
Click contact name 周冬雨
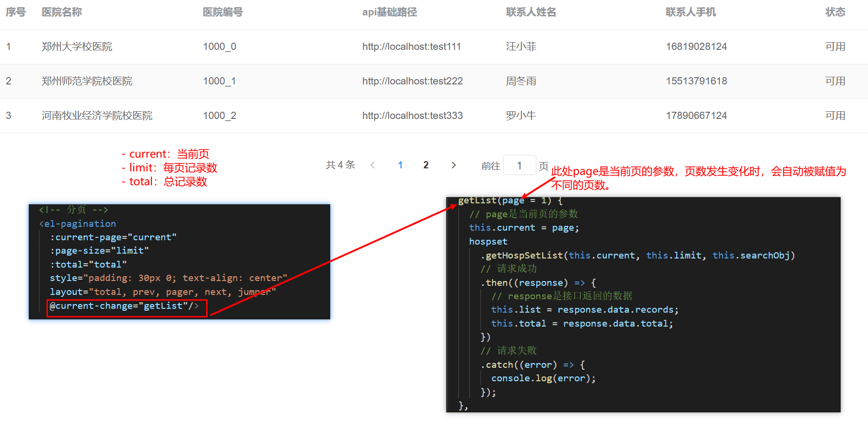click(521, 81)
